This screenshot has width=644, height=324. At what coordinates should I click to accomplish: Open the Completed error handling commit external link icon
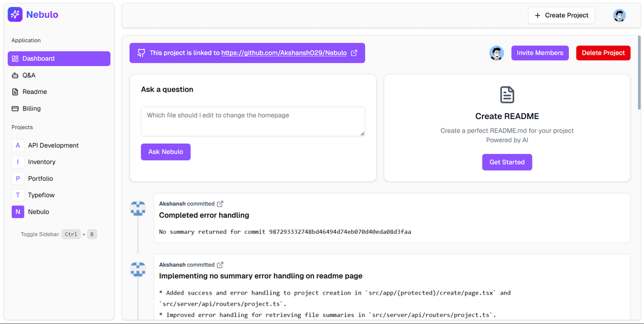(x=220, y=204)
